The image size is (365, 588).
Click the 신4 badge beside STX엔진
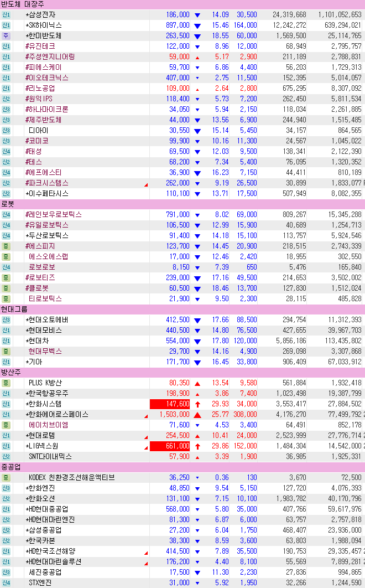click(6, 583)
